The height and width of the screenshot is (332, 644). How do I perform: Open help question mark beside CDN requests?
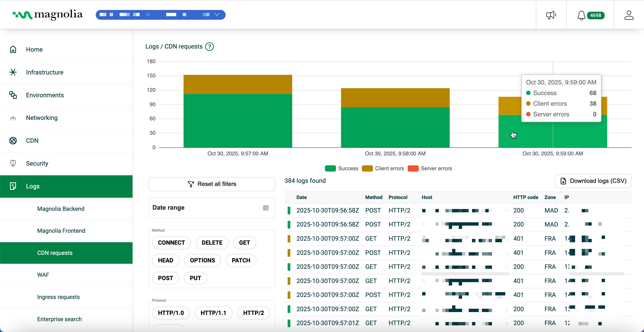pyautogui.click(x=209, y=47)
